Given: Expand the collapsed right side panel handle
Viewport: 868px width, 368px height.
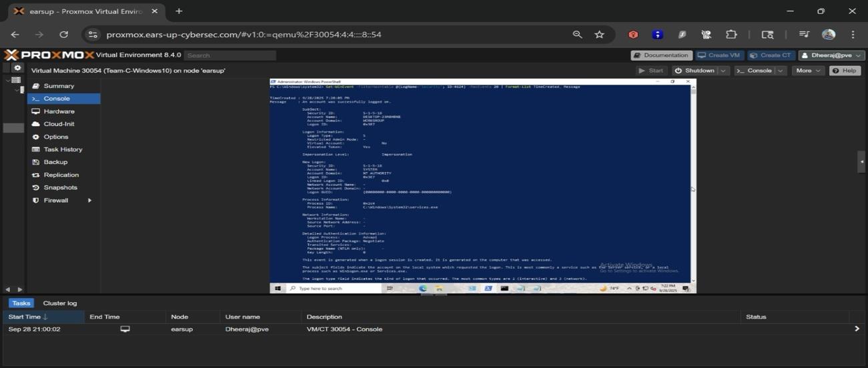Looking at the screenshot, I should point(861,161).
